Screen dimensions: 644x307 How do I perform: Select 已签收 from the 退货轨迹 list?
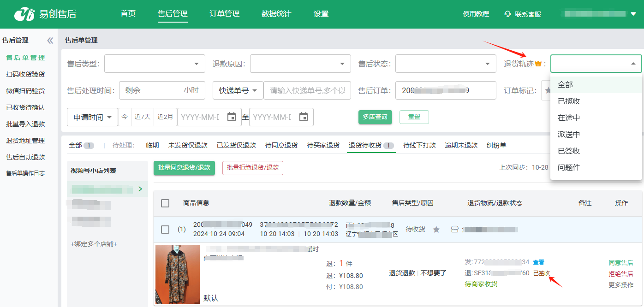pyautogui.click(x=569, y=151)
